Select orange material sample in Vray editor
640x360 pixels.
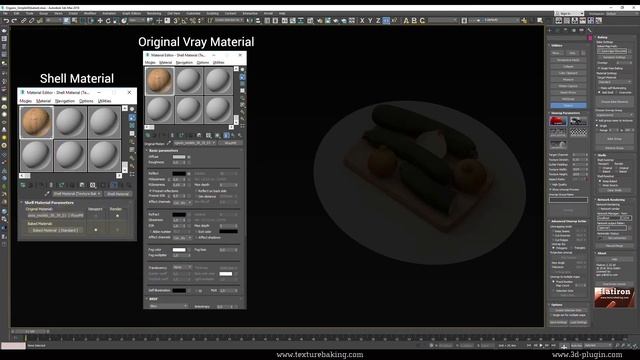click(159, 81)
